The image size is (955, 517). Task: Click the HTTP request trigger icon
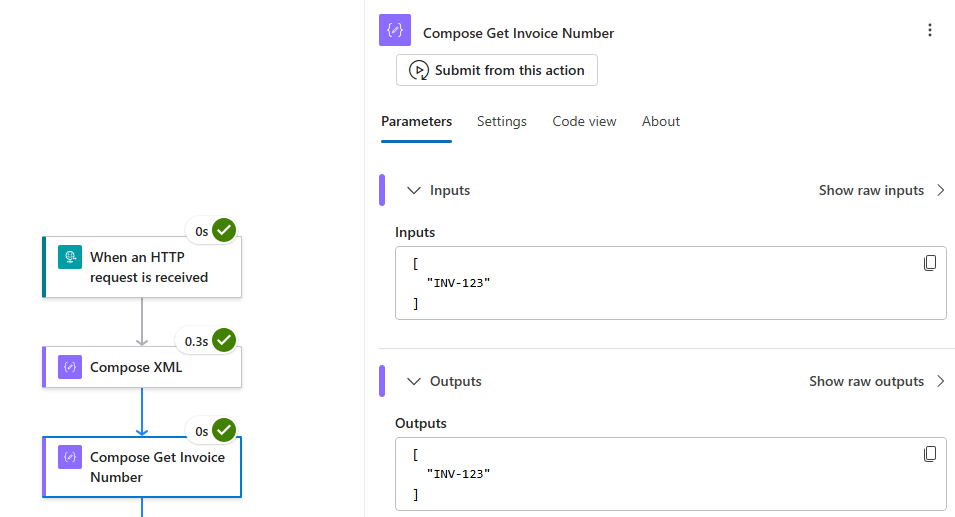pyautogui.click(x=69, y=257)
